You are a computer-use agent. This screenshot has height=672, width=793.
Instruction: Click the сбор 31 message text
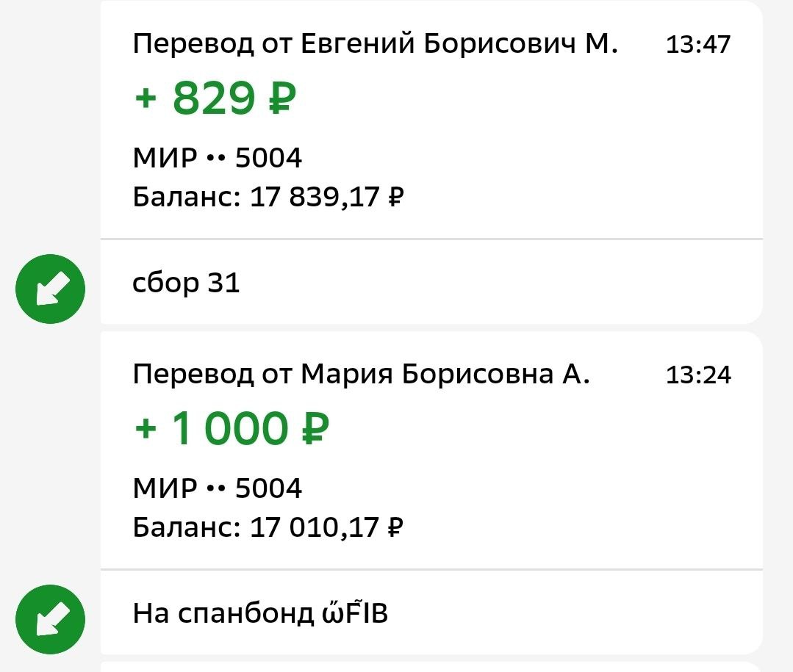click(187, 283)
